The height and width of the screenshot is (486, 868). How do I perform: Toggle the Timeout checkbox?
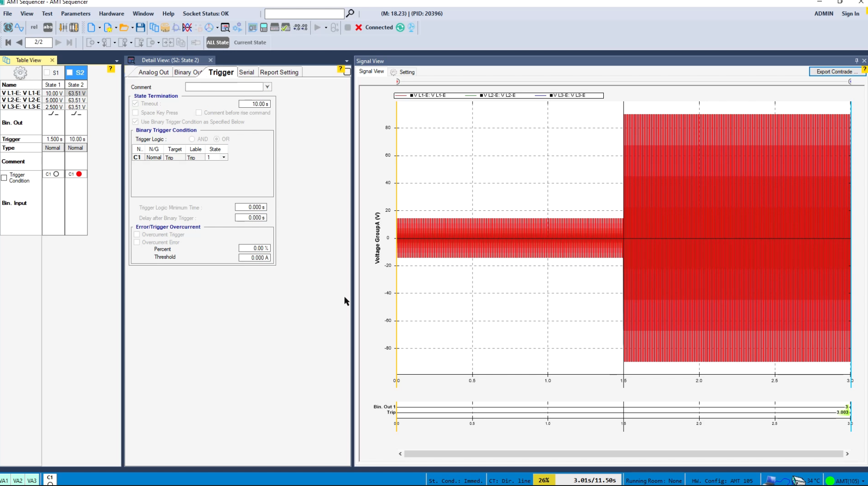pyautogui.click(x=135, y=104)
